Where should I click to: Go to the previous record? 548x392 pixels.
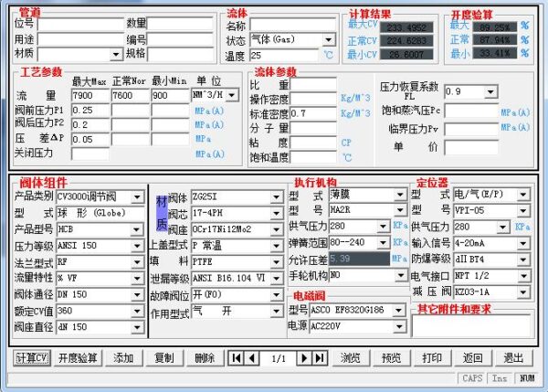click(252, 358)
